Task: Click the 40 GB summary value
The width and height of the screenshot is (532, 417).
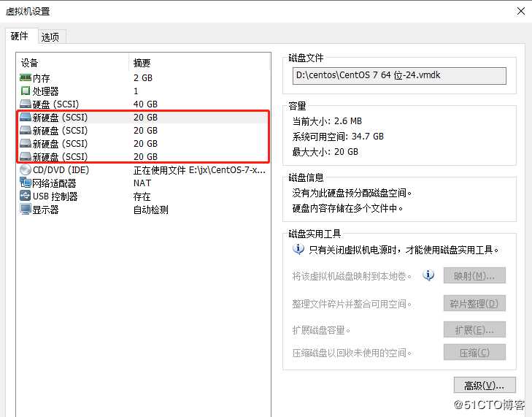Action: coord(145,104)
